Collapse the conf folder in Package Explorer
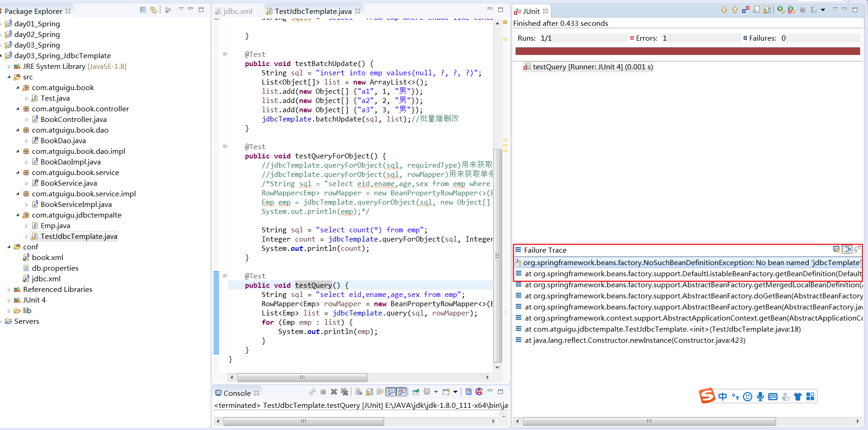868x430 pixels. pos(9,247)
